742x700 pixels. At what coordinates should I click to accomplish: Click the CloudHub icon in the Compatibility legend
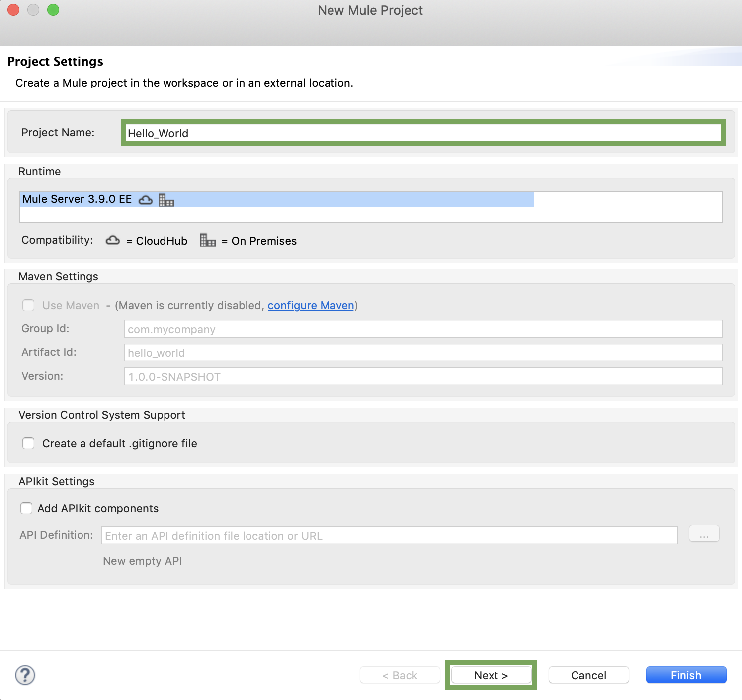click(x=113, y=240)
